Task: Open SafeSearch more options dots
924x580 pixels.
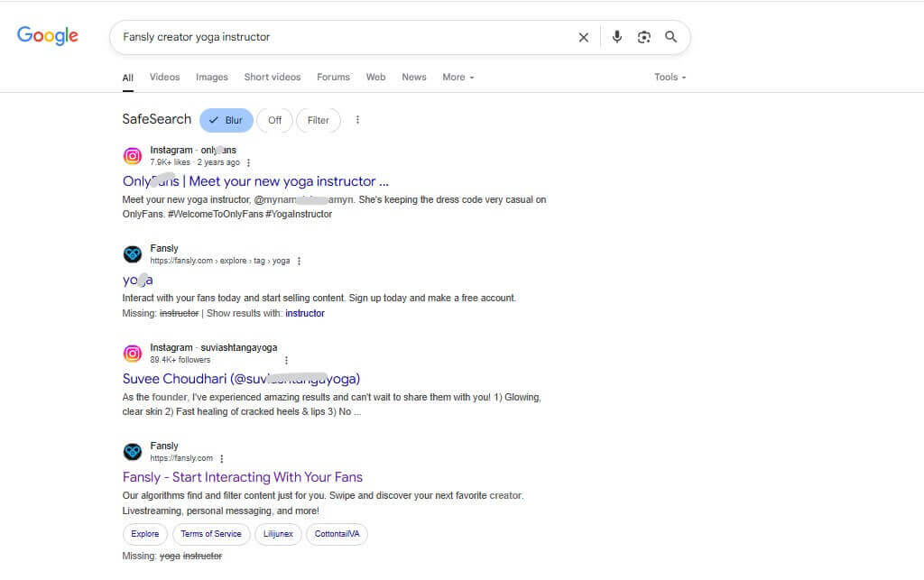Action: (x=357, y=120)
